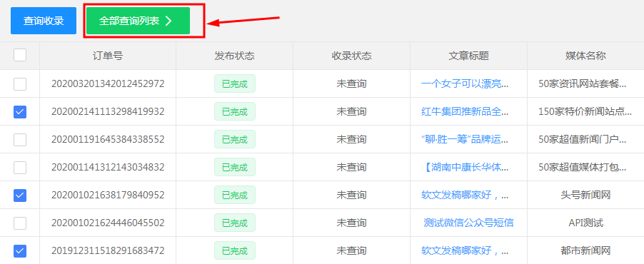Click the 查询收录 button
Screen dimensions: 644x264
pos(44,21)
